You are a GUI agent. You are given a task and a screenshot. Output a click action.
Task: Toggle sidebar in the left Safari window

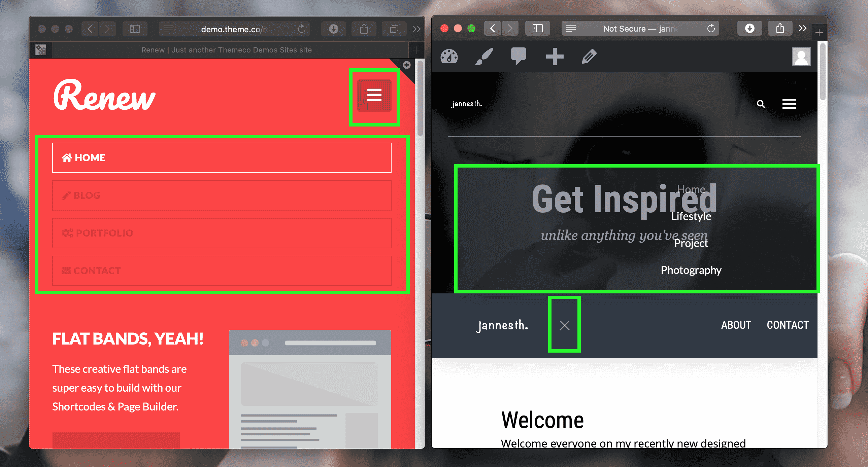pos(135,29)
